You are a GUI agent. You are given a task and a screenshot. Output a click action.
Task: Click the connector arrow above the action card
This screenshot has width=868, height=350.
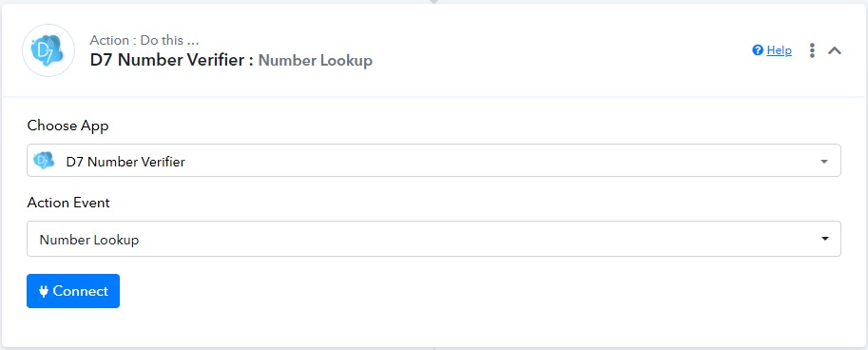(434, 2)
